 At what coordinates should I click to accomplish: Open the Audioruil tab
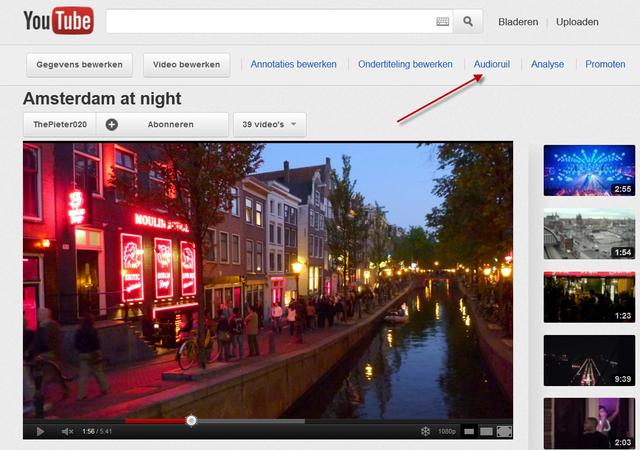coord(491,64)
